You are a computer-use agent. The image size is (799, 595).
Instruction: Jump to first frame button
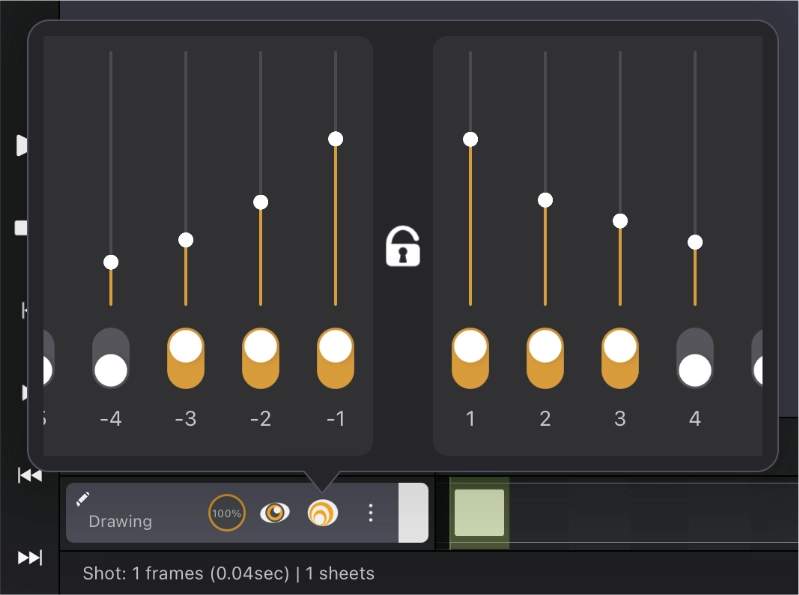(x=30, y=475)
